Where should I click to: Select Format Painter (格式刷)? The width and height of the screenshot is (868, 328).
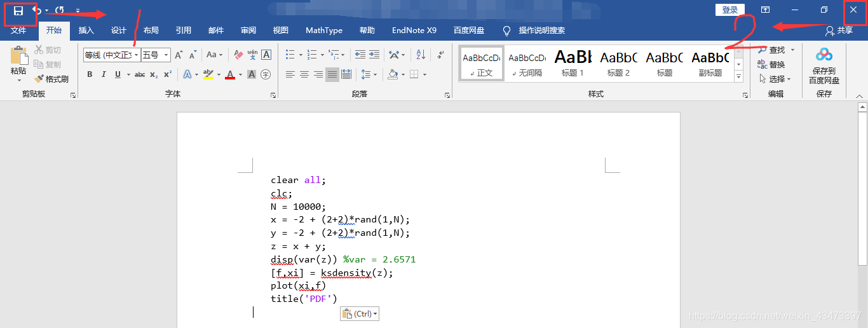[51, 79]
